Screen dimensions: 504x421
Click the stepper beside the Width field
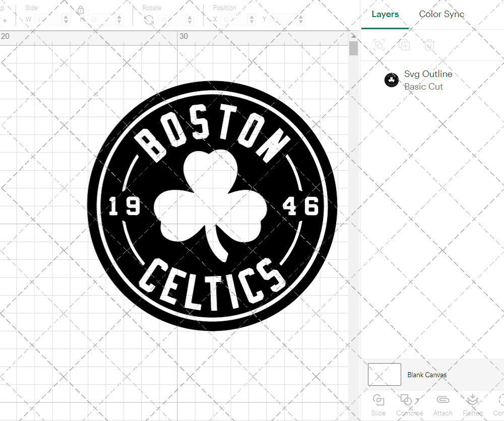66,19
